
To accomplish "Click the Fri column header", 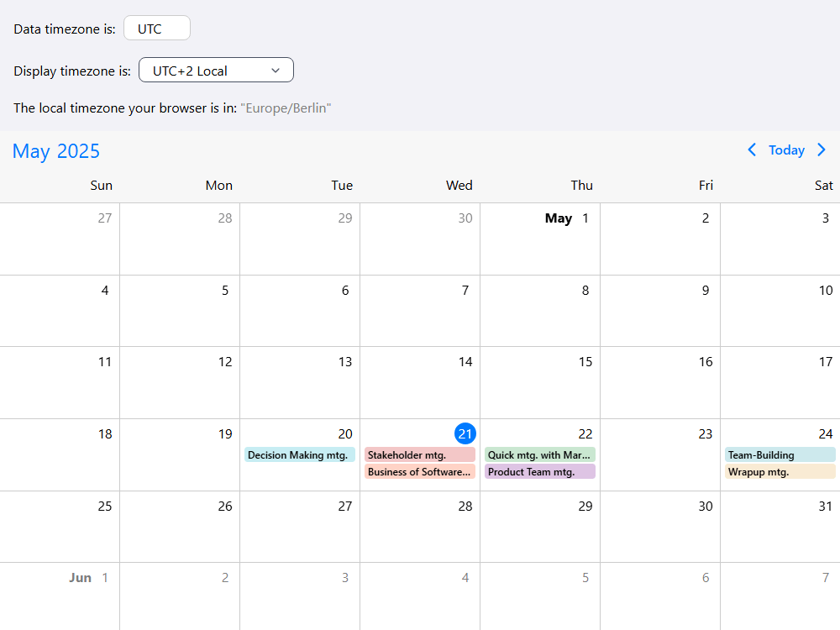I will tap(706, 186).
